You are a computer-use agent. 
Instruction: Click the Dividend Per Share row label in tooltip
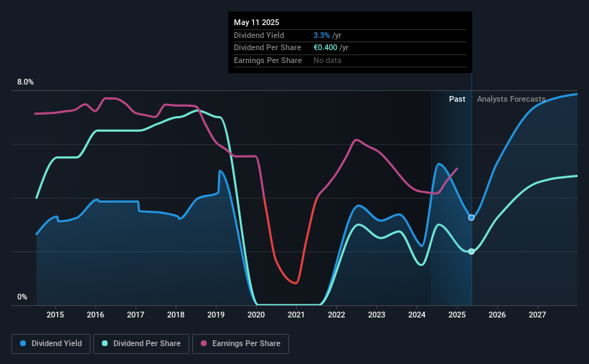tap(268, 48)
